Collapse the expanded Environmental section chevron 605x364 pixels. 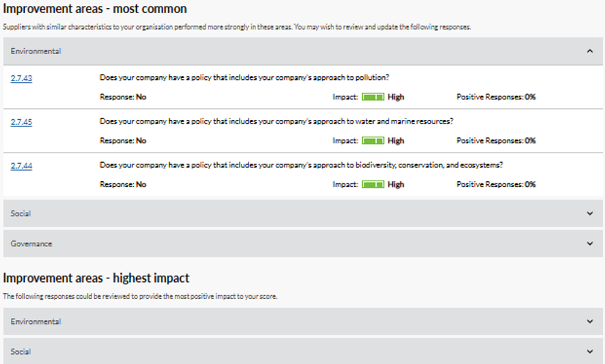(x=590, y=51)
